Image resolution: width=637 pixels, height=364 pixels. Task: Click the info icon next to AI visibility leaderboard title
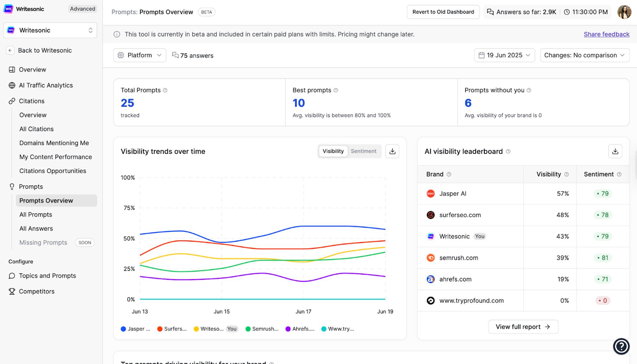click(508, 152)
